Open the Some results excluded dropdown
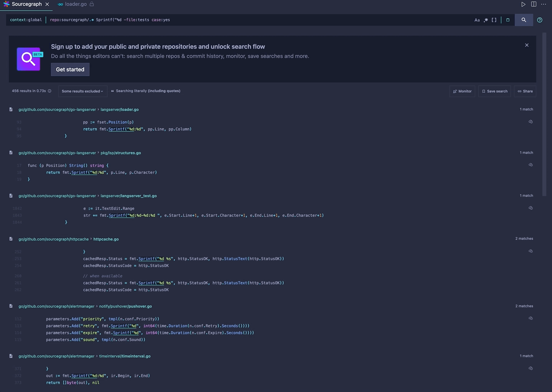The width and height of the screenshot is (552, 392). click(x=83, y=91)
